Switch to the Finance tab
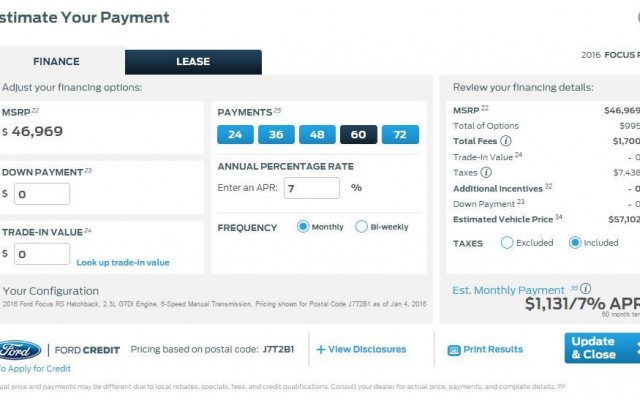The width and height of the screenshot is (640, 400). (x=56, y=61)
